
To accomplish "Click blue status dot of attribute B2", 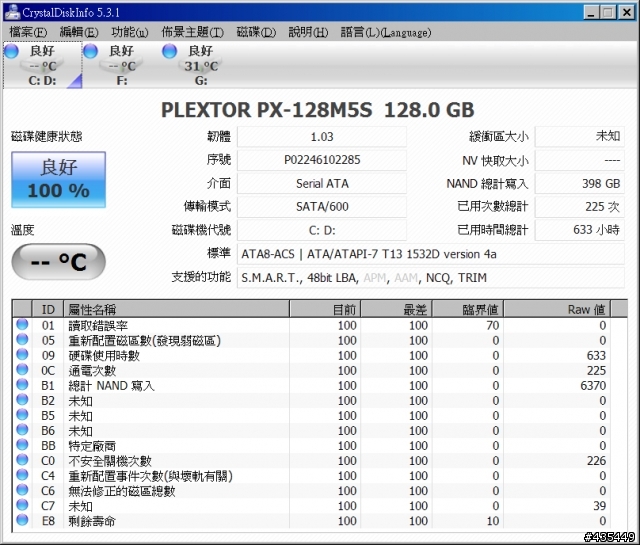I will (22, 400).
